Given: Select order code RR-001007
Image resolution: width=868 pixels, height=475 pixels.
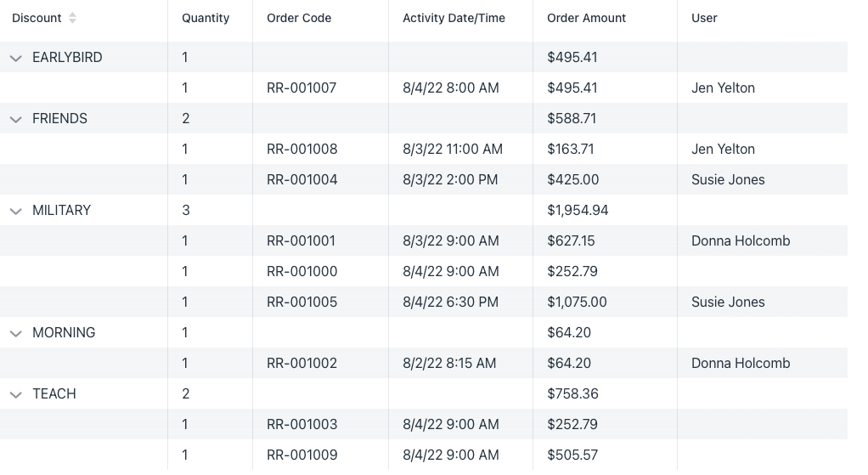Looking at the screenshot, I should 302,88.
